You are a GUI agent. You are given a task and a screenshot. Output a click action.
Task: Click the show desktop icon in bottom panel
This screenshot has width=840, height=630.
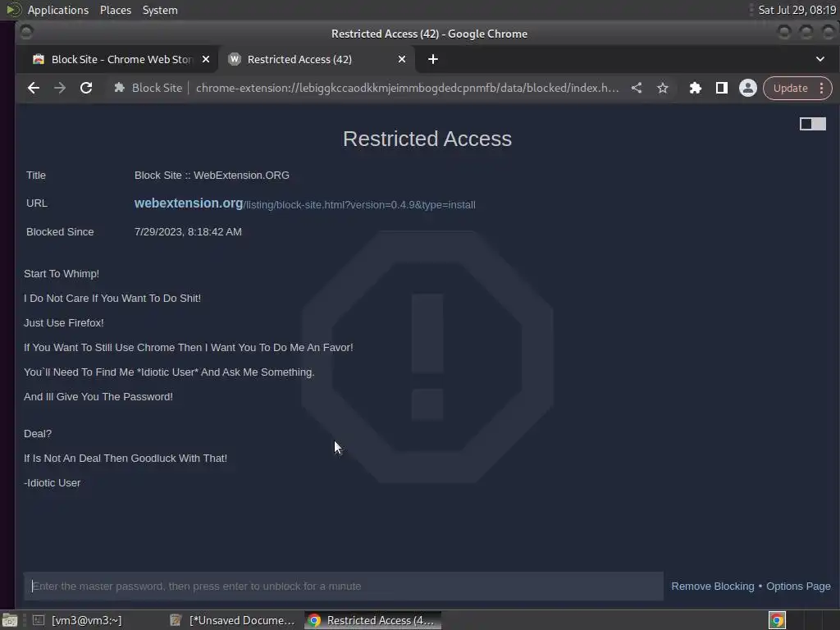click(10, 620)
